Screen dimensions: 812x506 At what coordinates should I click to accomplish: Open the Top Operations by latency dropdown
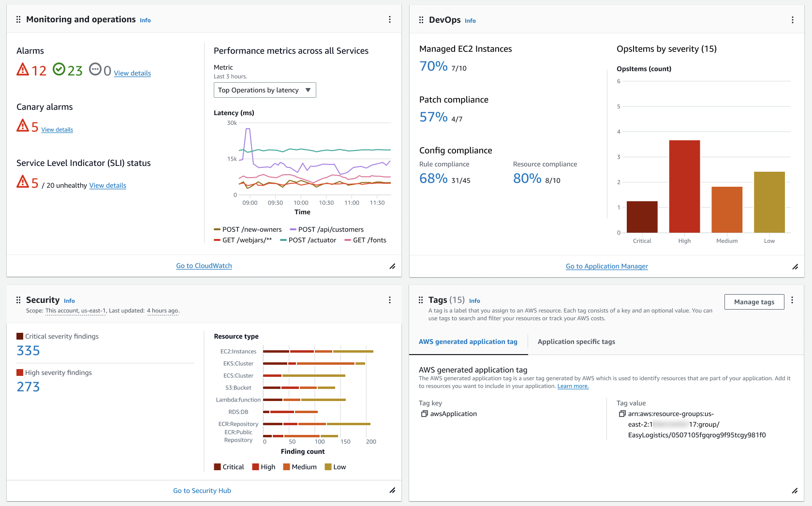click(x=265, y=89)
